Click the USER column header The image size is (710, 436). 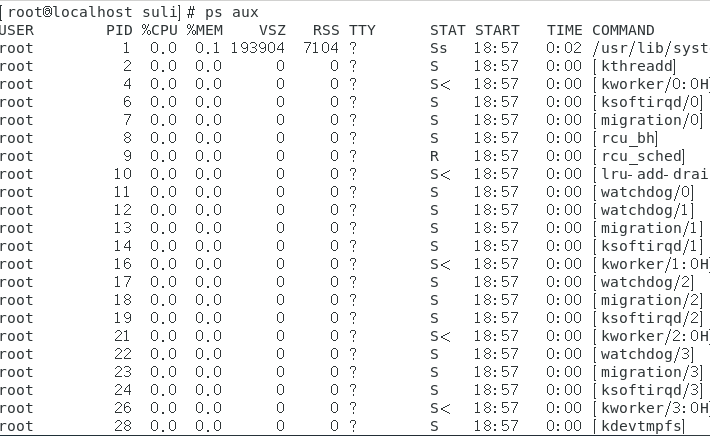point(17,30)
